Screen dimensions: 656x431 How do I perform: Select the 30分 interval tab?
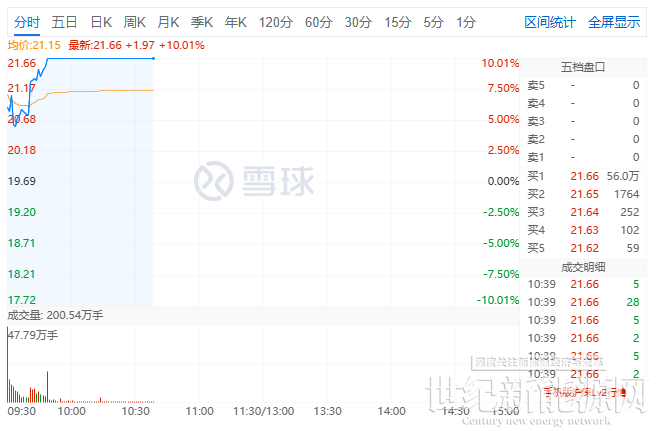(x=358, y=21)
